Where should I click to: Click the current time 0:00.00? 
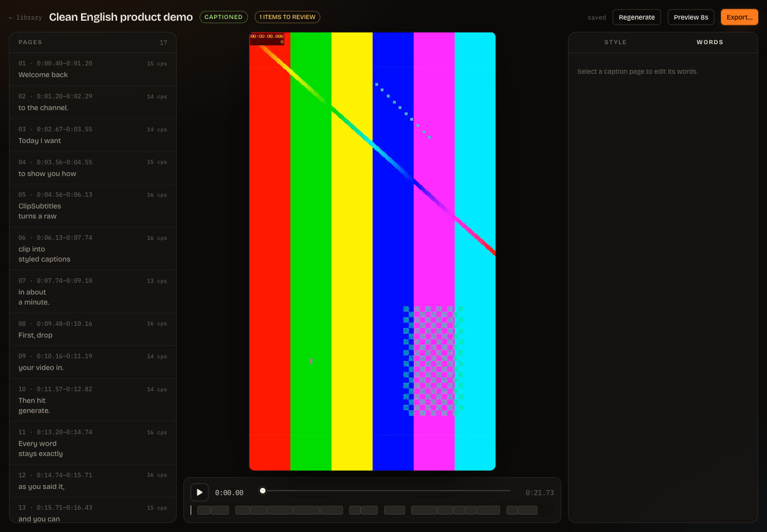click(229, 493)
